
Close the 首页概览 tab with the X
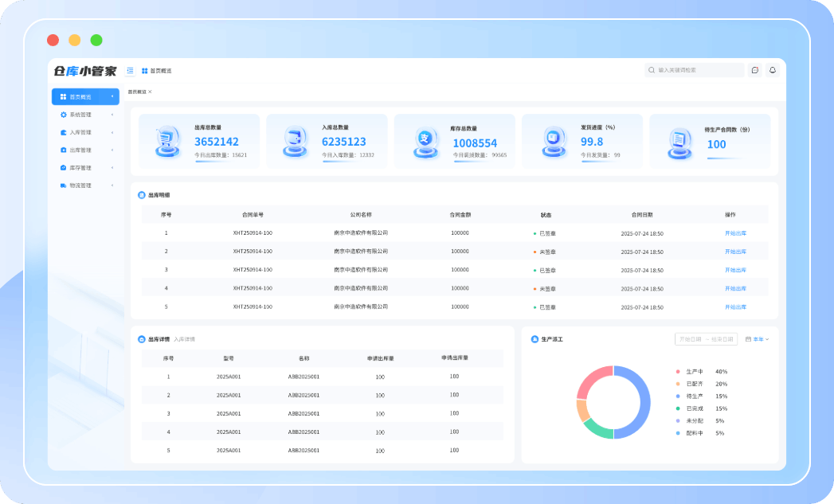[x=150, y=92]
